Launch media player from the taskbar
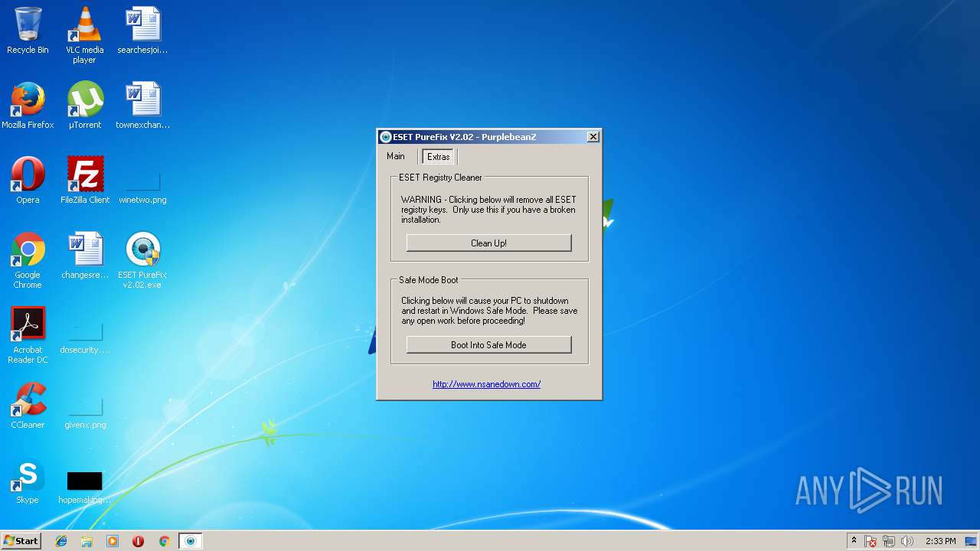The width and height of the screenshot is (980, 551). pos(113,541)
